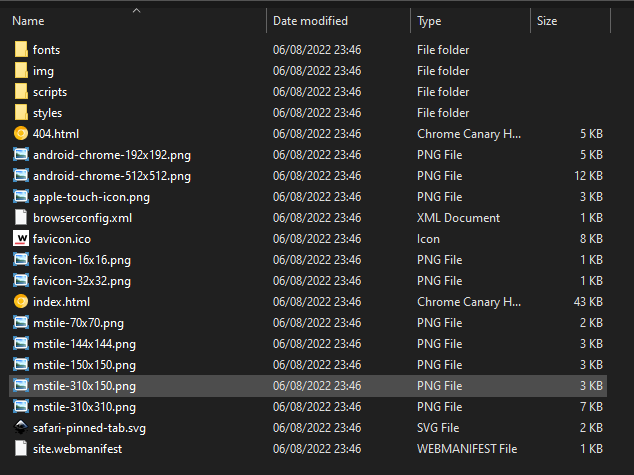Select site.webmanifest file name
634x475 pixels.
pyautogui.click(x=77, y=449)
